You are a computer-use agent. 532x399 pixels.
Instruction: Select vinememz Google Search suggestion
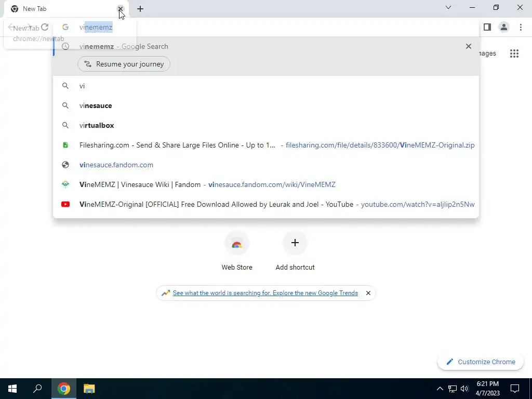(x=266, y=46)
